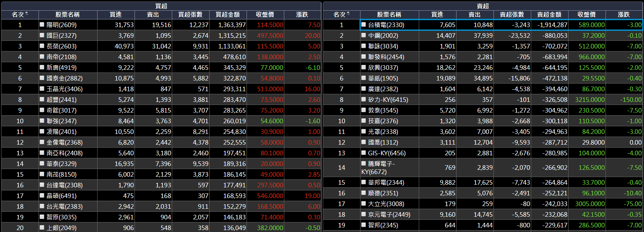This screenshot has width=644, height=232.
Task: Click stock name 奇鋐(3017)
Action: pos(61,110)
